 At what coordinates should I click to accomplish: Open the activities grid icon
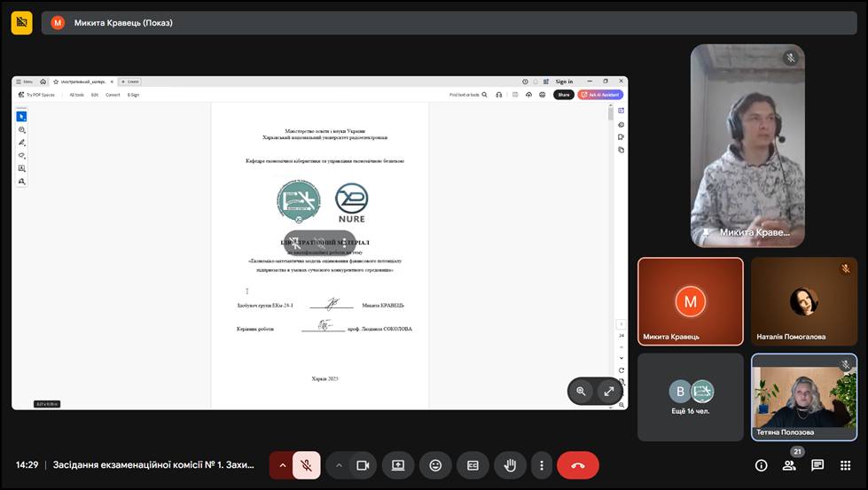pyautogui.click(x=845, y=465)
